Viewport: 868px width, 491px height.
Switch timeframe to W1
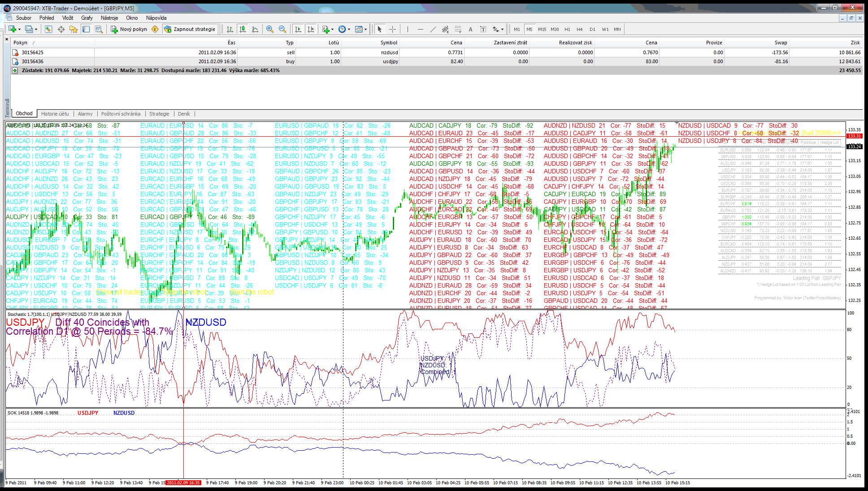(x=605, y=29)
